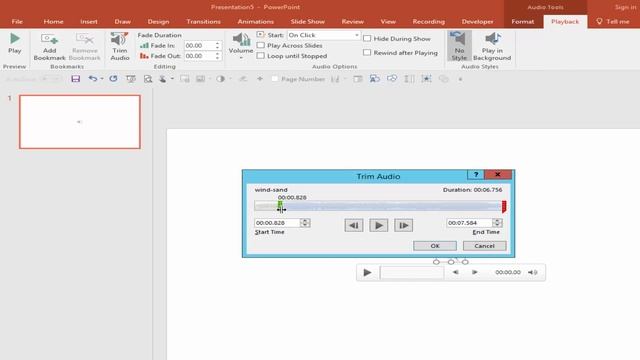Open the Draw tab
This screenshot has height=360, width=640.
coord(122,22)
